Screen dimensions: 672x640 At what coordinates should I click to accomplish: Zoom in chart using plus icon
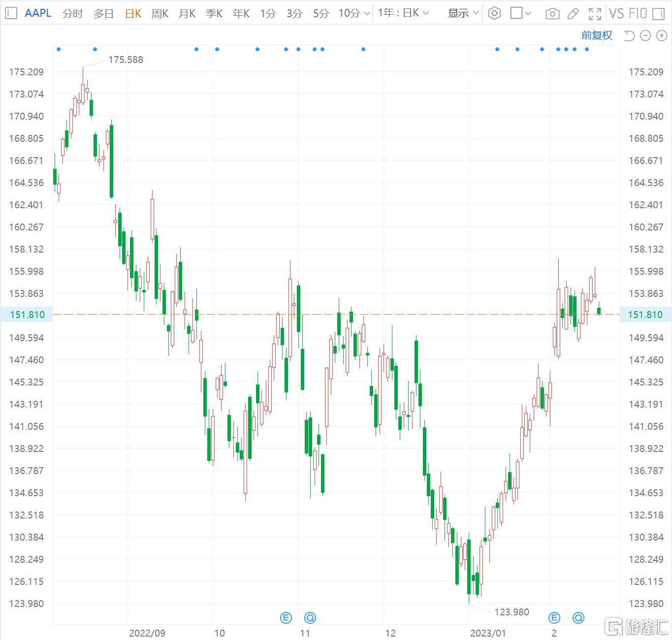[x=661, y=35]
